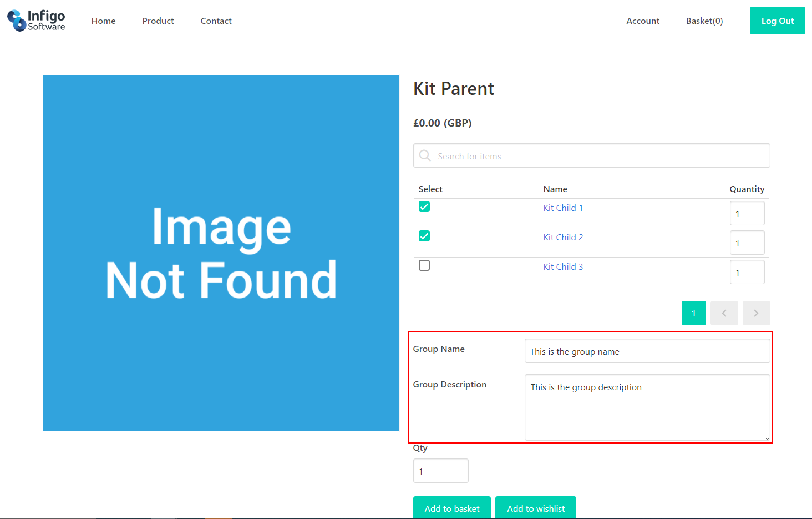Uncheck the Kit Child 2 checkbox
This screenshot has width=812, height=519.
(424, 236)
